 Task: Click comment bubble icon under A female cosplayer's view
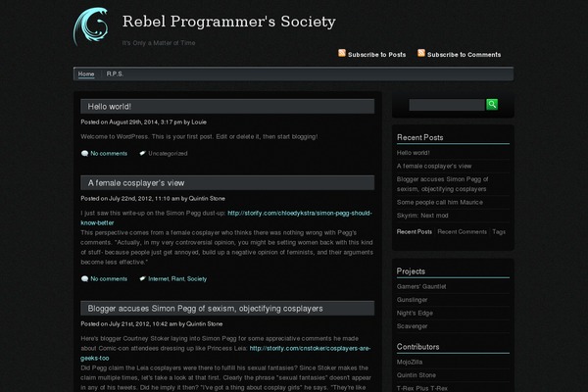[x=84, y=278]
